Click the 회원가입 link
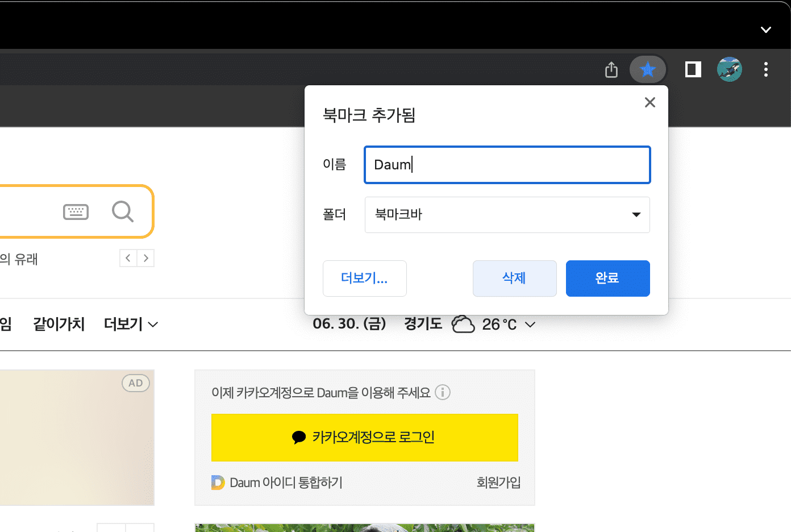 coord(498,483)
